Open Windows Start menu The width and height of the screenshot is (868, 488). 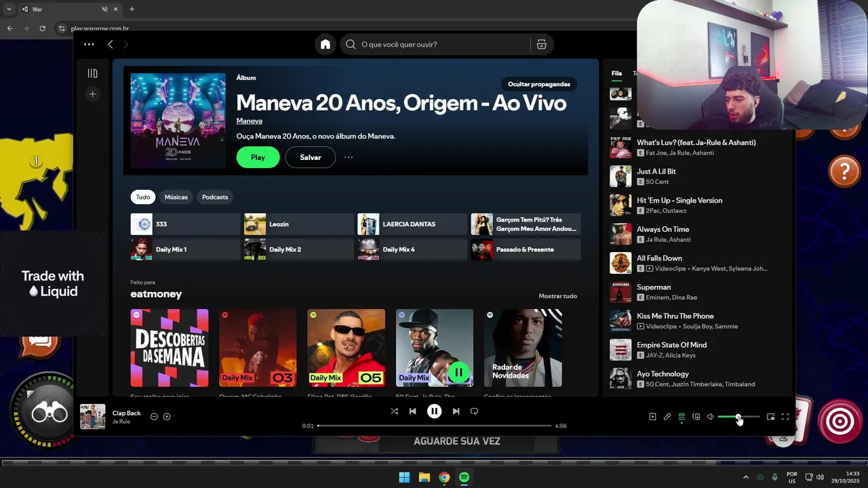tap(404, 477)
